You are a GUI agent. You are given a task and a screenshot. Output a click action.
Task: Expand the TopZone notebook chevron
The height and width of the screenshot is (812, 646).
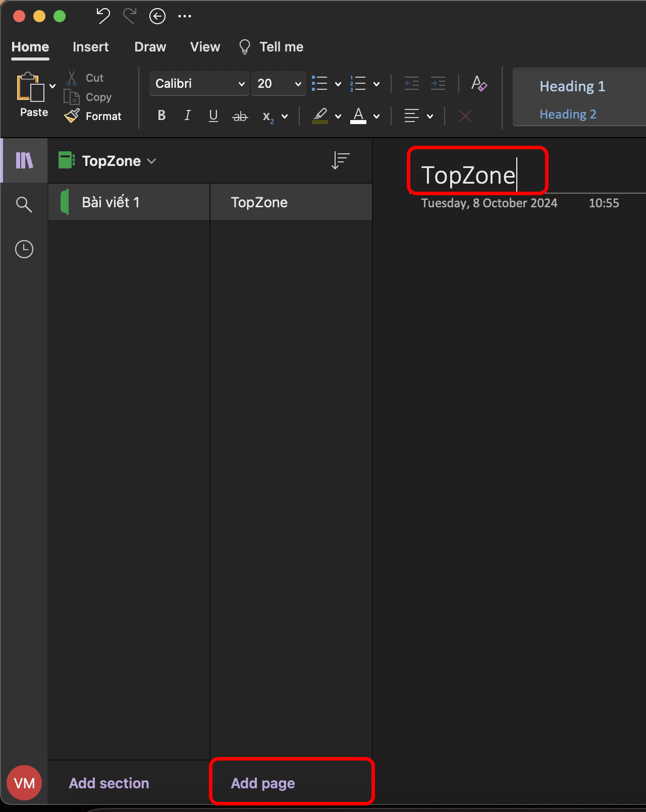point(151,161)
